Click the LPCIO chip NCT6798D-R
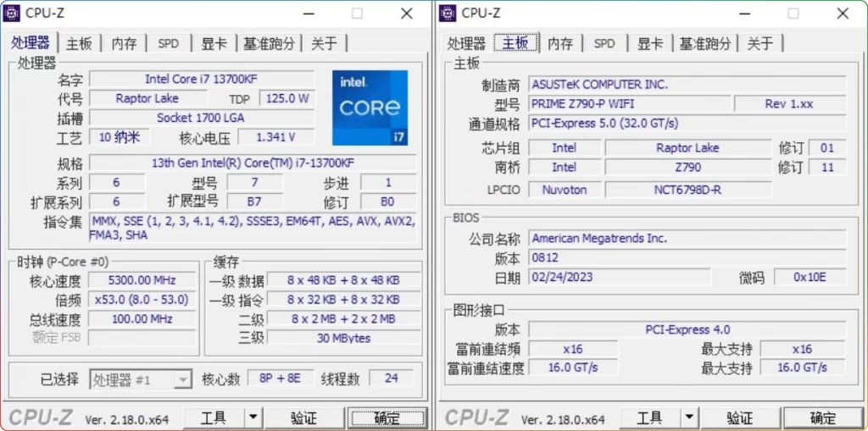Image resolution: width=868 pixels, height=431 pixels. tap(688, 189)
